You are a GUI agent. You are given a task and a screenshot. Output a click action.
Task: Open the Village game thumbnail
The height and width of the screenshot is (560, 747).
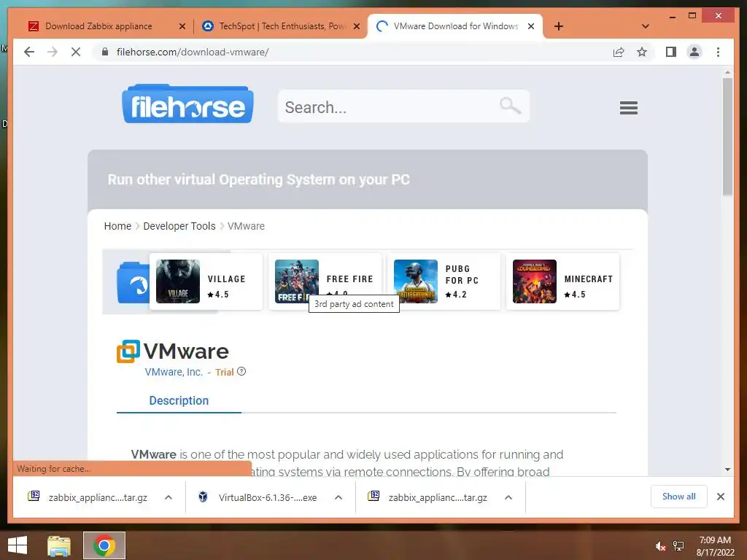[x=178, y=281]
